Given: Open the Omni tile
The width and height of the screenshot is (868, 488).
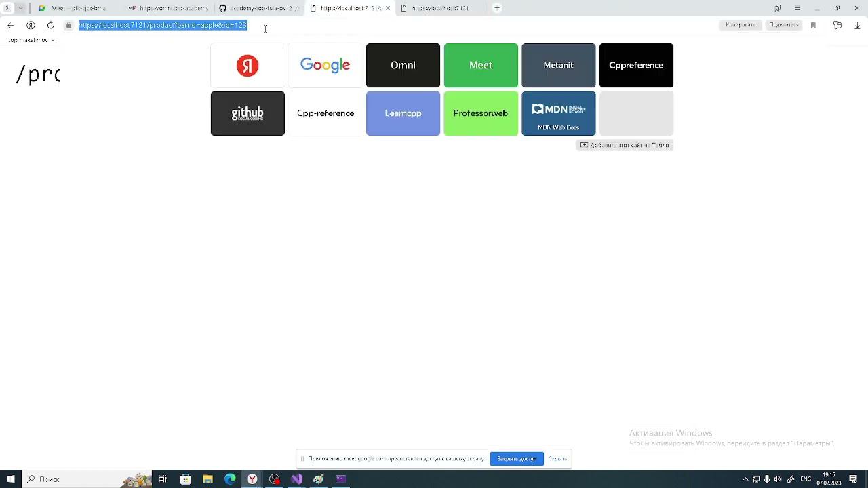Looking at the screenshot, I should (403, 65).
